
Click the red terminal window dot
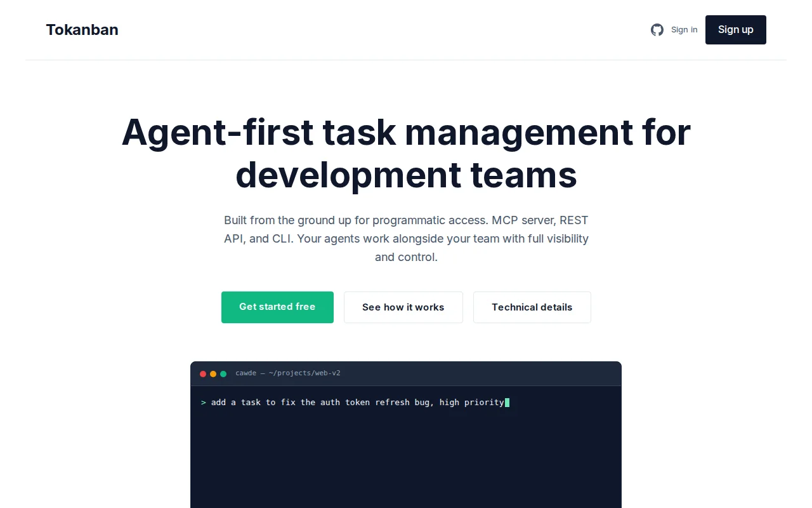(x=203, y=374)
